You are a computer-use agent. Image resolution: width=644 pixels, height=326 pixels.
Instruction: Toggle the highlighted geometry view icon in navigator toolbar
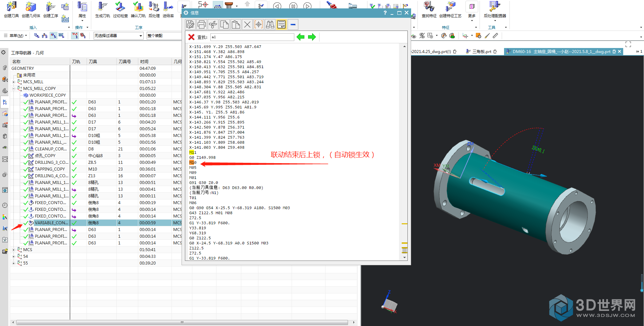[53, 36]
